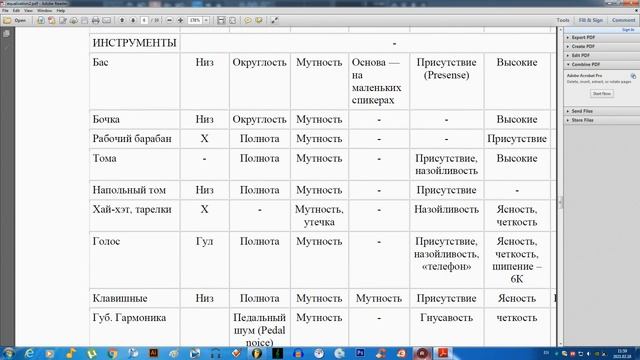Click the 'Губ. Гармоника' row label

click(129, 318)
